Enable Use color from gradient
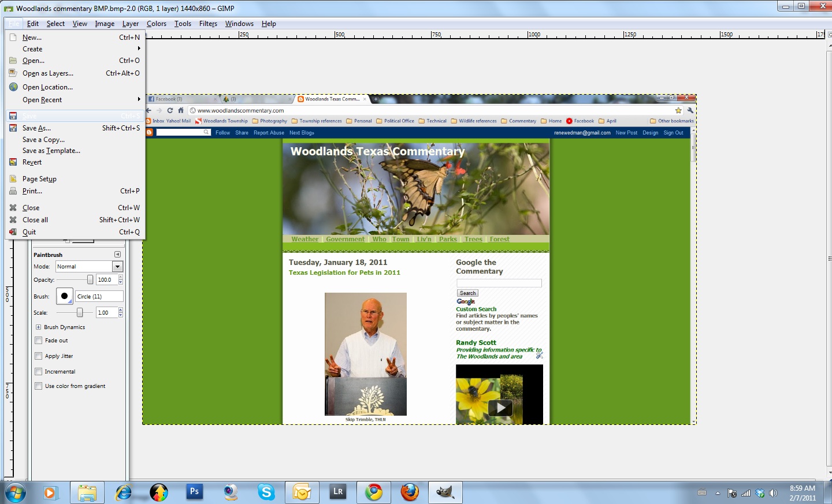This screenshot has height=504, width=832. (39, 386)
